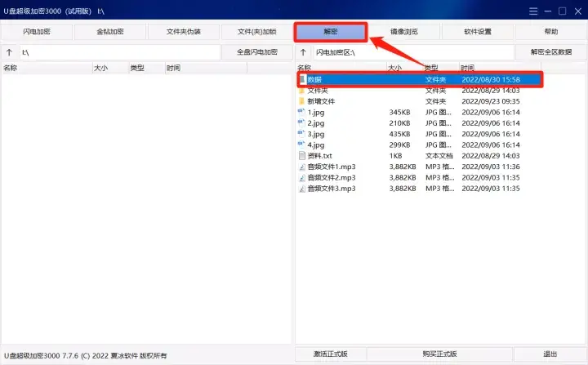Select the 1.jpg image file icon
Image resolution: width=588 pixels, height=365 pixels.
(x=302, y=112)
